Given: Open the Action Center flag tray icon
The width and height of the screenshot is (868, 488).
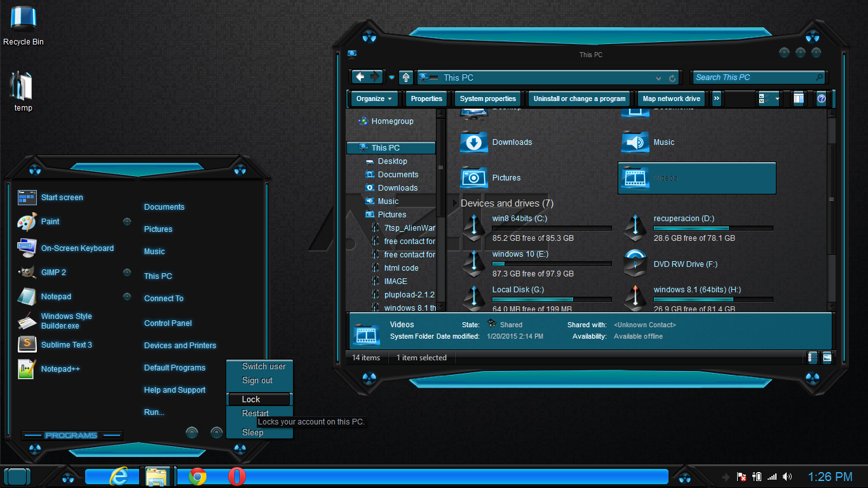Looking at the screenshot, I should tap(741, 477).
